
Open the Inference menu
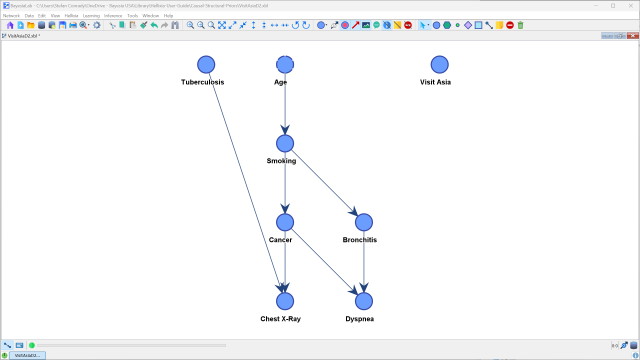pos(113,16)
